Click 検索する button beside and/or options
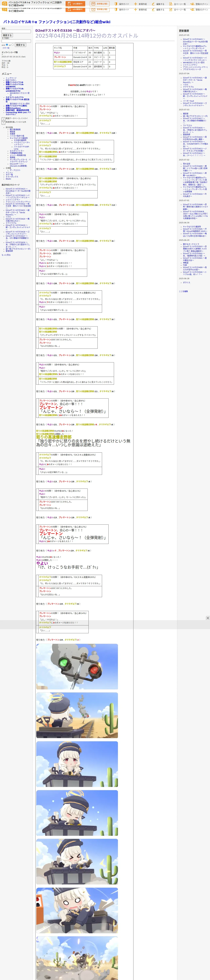This screenshot has height=980, width=210. click(20, 45)
